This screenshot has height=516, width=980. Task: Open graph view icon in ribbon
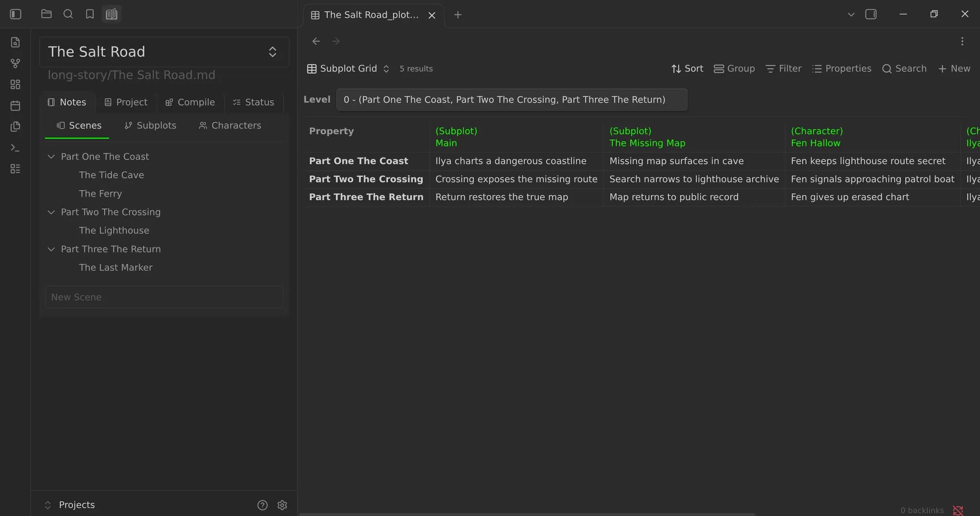coord(15,63)
